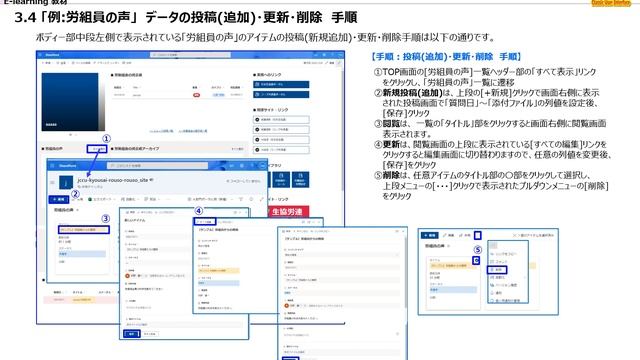
Task: Select the item's circle checkbox in delete panel
Action: (x=476, y=260)
